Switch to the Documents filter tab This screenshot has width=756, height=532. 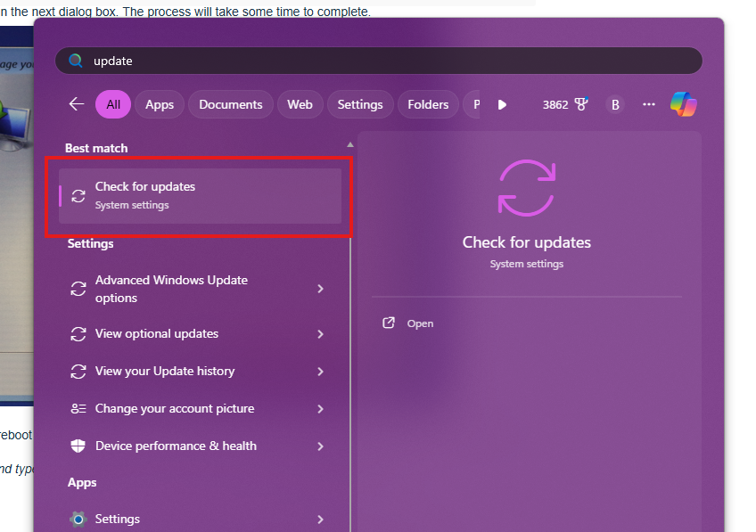tap(231, 104)
